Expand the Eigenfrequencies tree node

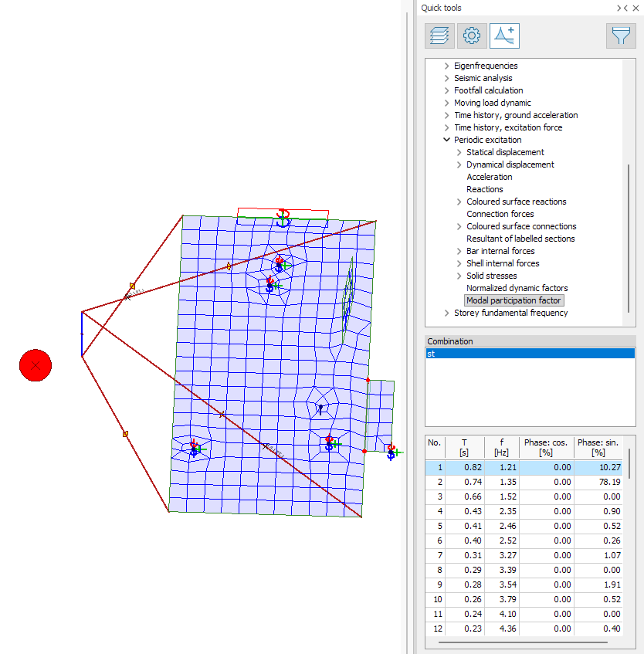pos(447,66)
